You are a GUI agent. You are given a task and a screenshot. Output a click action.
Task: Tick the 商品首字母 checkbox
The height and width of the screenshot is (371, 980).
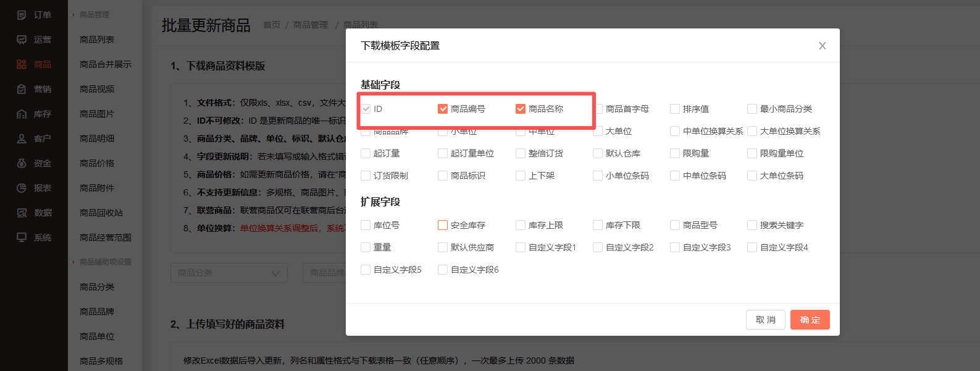tap(598, 109)
